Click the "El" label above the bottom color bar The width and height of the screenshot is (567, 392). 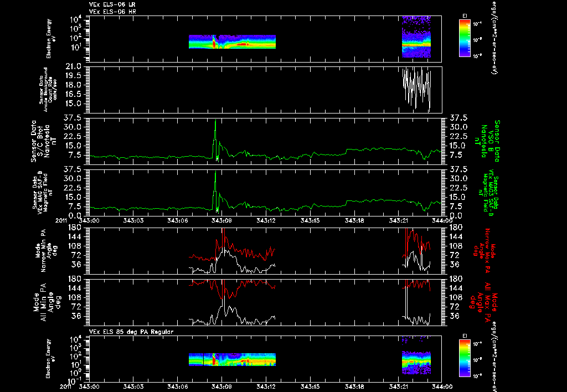click(465, 336)
